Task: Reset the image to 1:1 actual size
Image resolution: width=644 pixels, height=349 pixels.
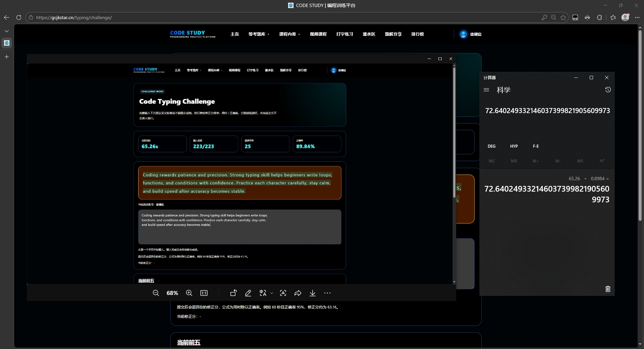Action: click(204, 293)
